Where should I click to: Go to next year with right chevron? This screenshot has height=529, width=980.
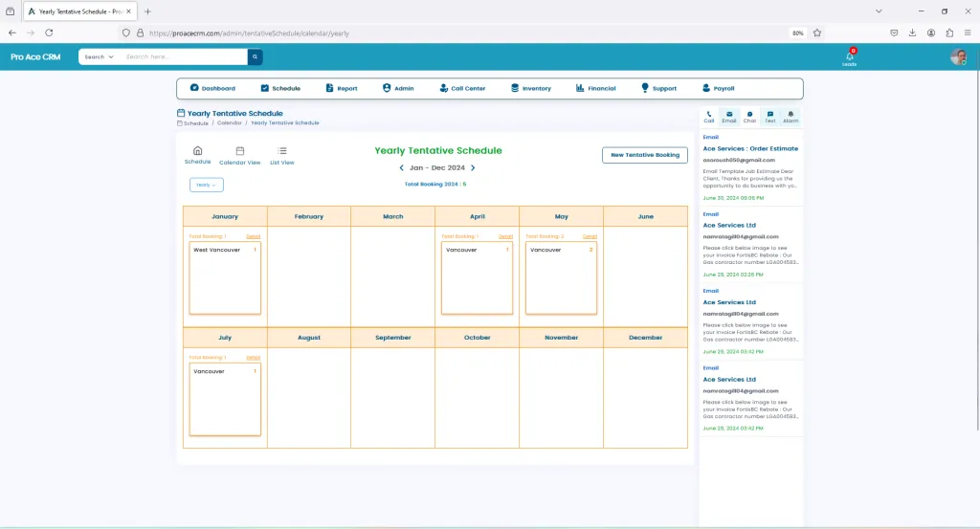473,168
